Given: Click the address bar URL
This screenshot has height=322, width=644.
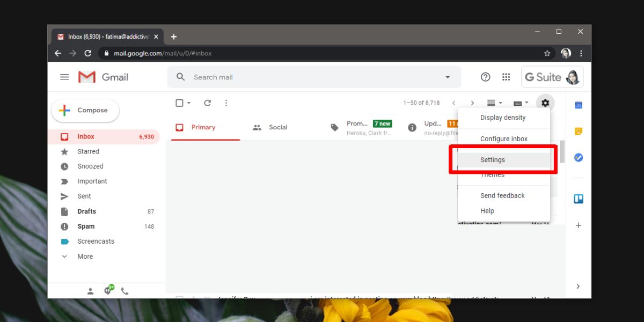Looking at the screenshot, I should pos(163,53).
